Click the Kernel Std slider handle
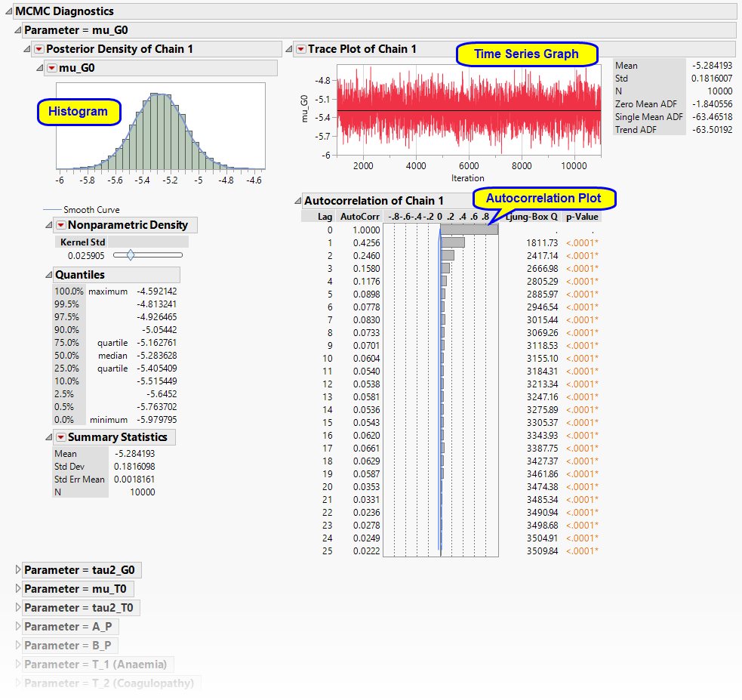Image resolution: width=742 pixels, height=700 pixels. pyautogui.click(x=131, y=256)
